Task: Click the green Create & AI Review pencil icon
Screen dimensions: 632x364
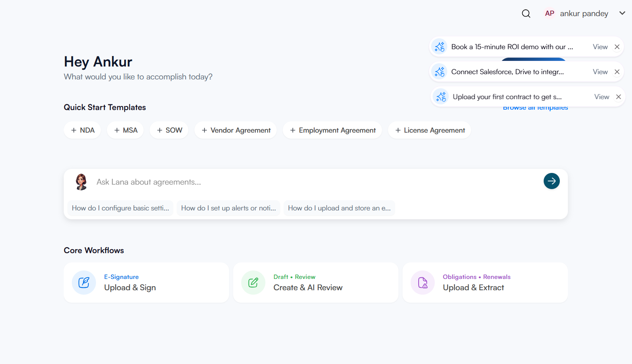Action: pyautogui.click(x=253, y=283)
